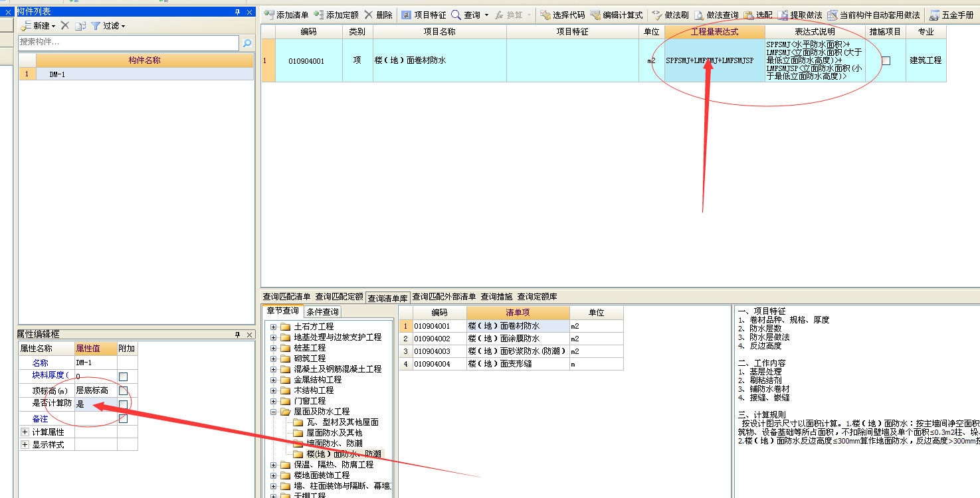Click the 层底标高 value cell
The width and height of the screenshot is (980, 498).
pos(96,390)
